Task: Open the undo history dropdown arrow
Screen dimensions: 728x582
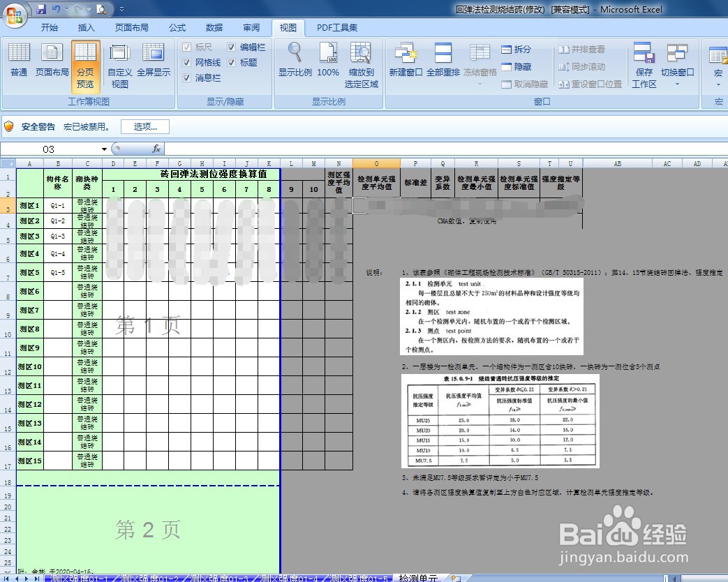Action: coord(66,9)
